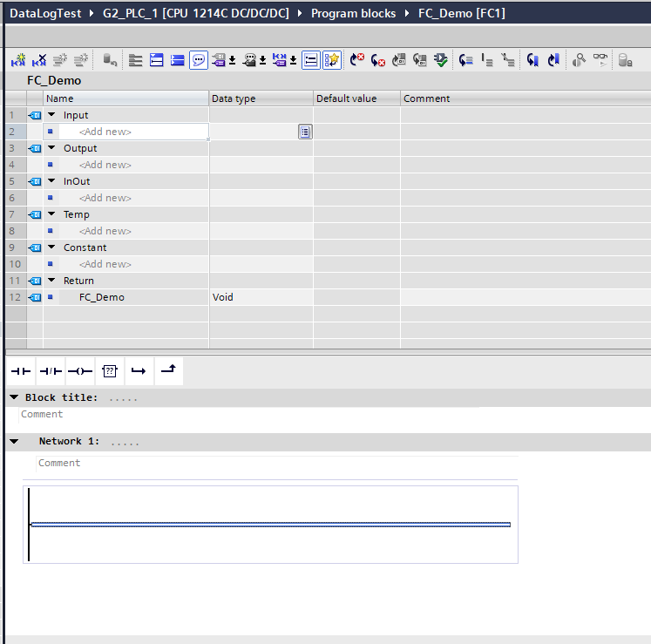Screen dimensions: 651x644
Task: Click the magnifier monitoring icon
Action: point(579,60)
